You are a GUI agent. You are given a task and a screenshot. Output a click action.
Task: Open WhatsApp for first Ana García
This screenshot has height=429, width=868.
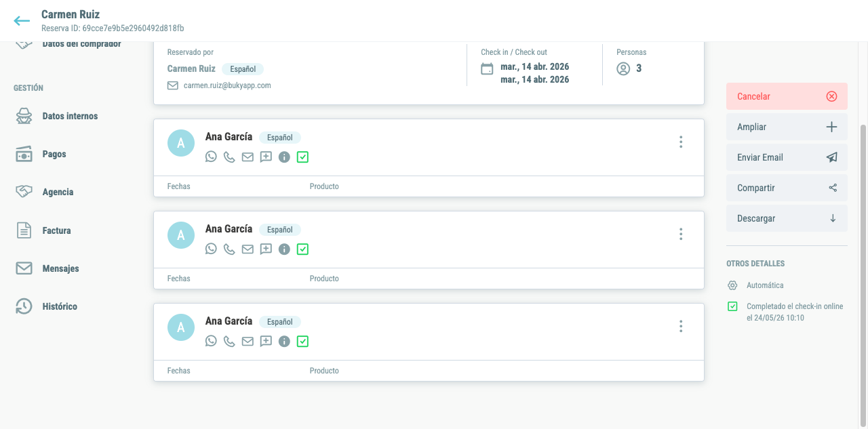click(211, 157)
